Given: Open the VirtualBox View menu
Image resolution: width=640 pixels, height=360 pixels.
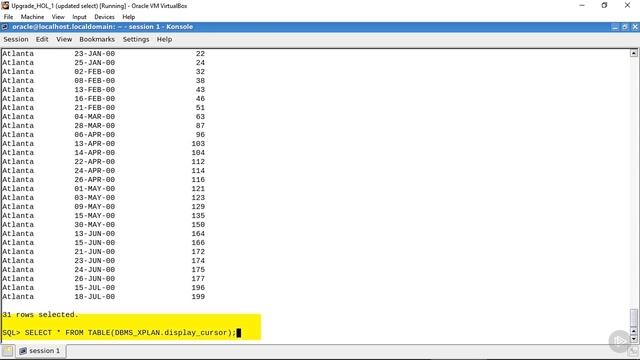Looking at the screenshot, I should point(58,17).
